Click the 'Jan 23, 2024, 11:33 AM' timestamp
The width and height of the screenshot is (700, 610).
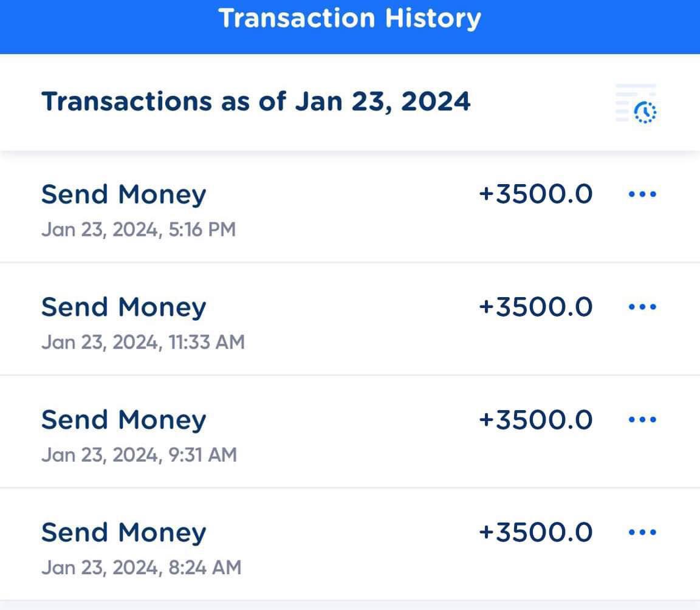click(143, 342)
